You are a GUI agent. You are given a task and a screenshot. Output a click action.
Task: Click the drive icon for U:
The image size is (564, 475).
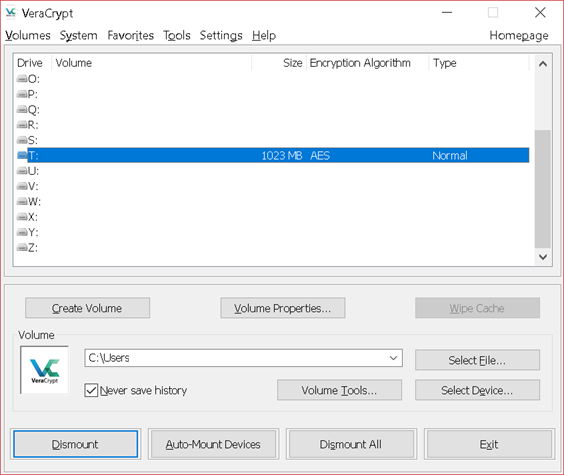coord(22,171)
